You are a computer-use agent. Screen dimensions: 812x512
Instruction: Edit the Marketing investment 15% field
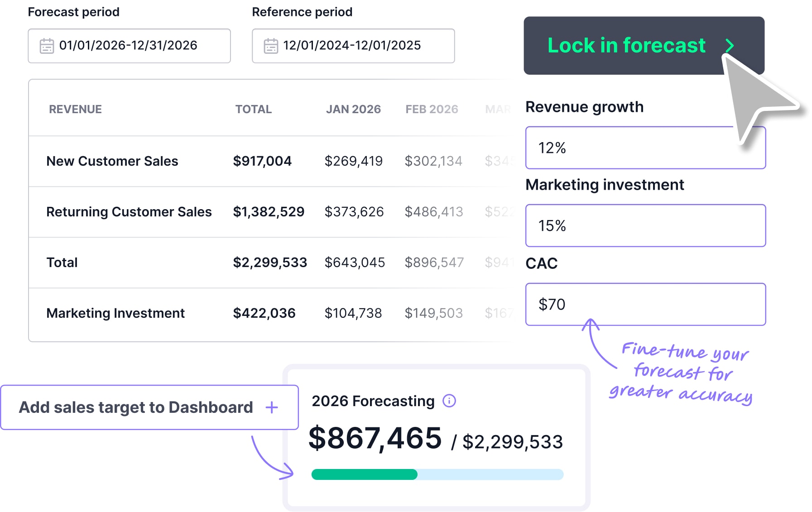click(x=645, y=225)
